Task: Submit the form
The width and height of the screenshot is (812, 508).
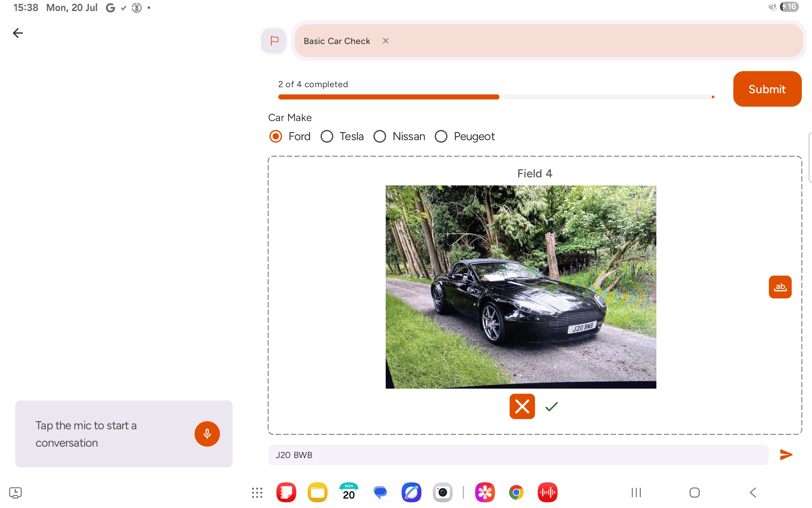Action: [767, 89]
